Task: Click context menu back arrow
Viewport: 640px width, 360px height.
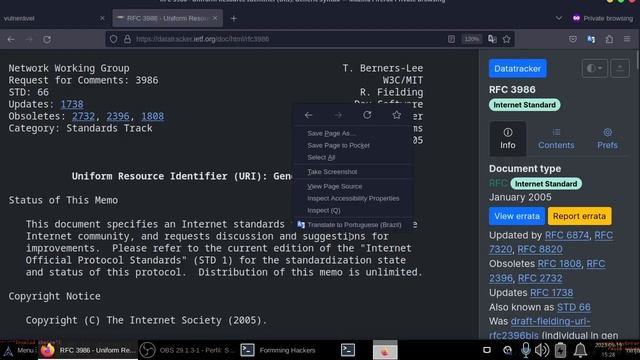Action: (309, 116)
